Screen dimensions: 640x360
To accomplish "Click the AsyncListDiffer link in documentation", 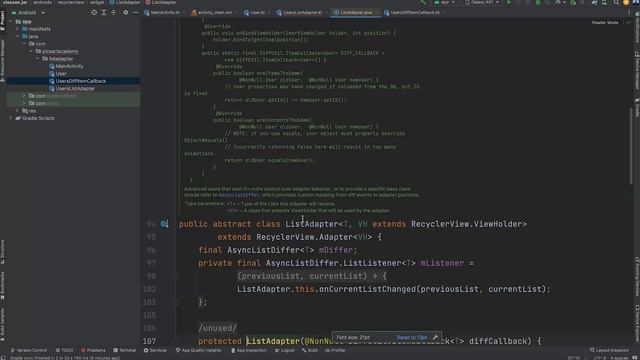I will [x=239, y=195].
